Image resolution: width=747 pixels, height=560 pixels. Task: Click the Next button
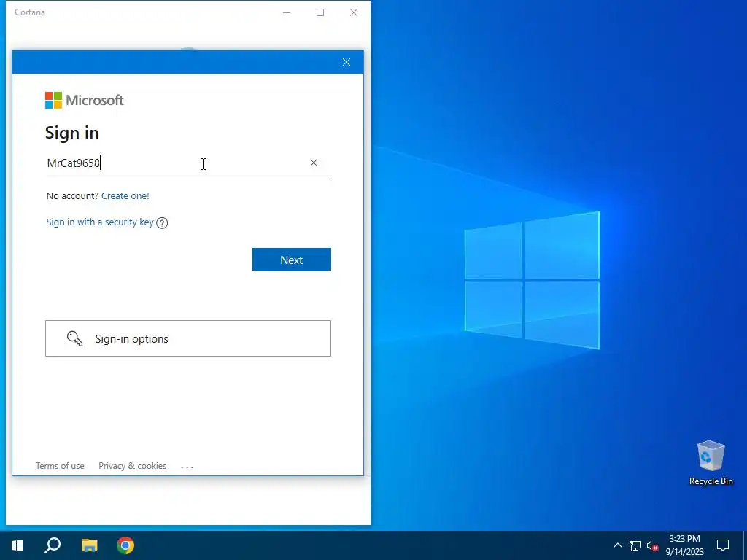tap(292, 260)
